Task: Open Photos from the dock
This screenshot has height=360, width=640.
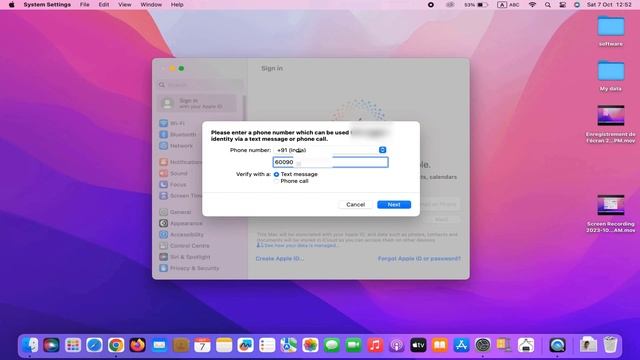Action: [x=310, y=345]
